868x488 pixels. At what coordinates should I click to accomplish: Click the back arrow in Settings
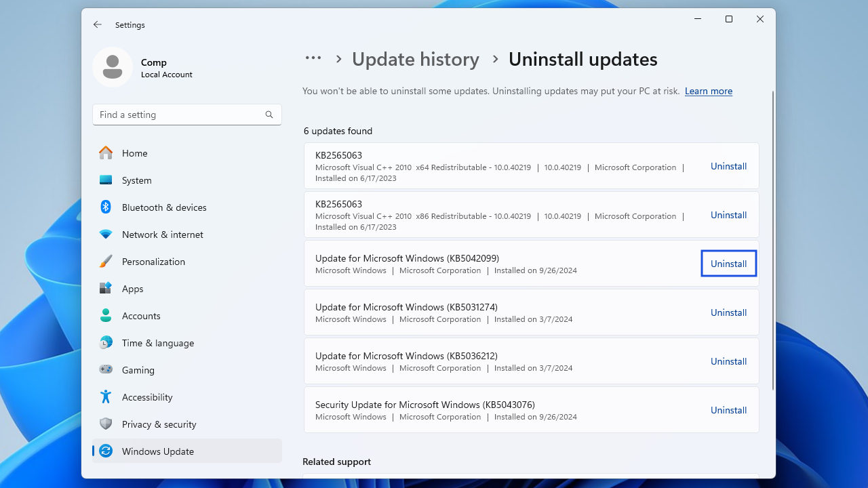point(98,24)
